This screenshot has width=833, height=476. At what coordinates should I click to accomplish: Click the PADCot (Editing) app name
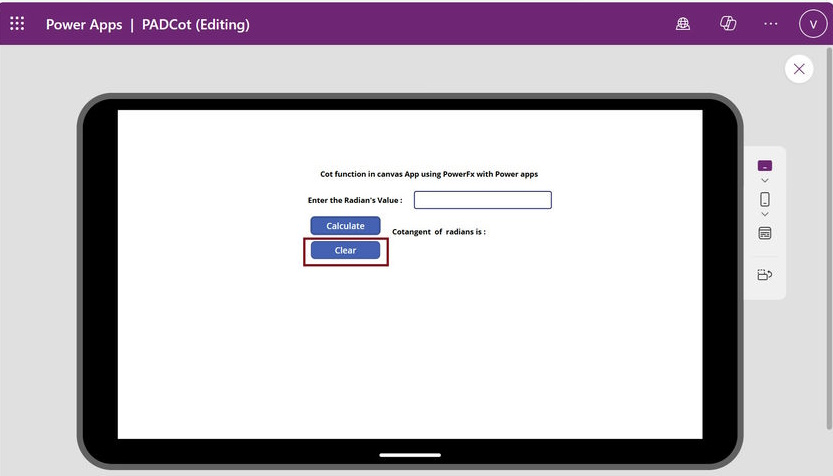pos(196,24)
